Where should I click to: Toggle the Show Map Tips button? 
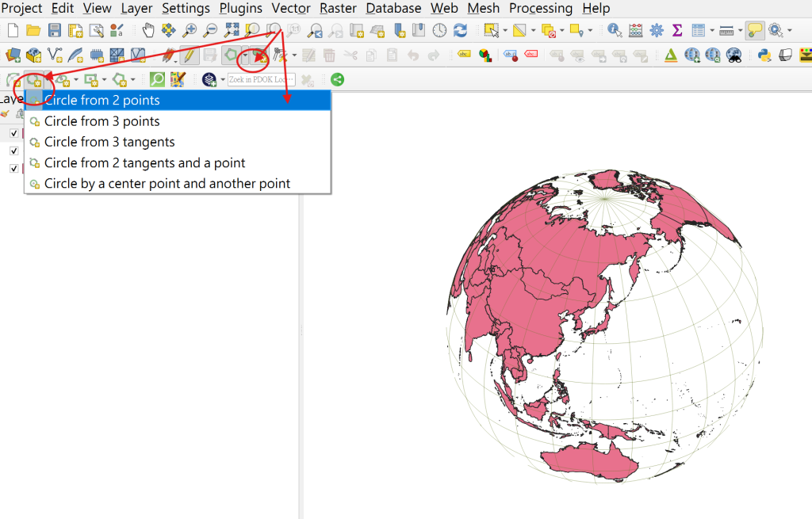pyautogui.click(x=755, y=31)
